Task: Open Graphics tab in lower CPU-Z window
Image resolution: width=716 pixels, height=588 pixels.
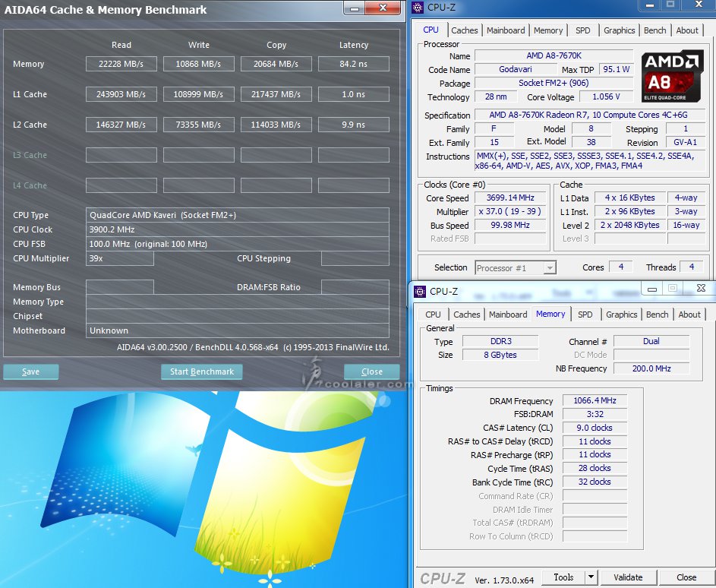Action: [x=622, y=315]
